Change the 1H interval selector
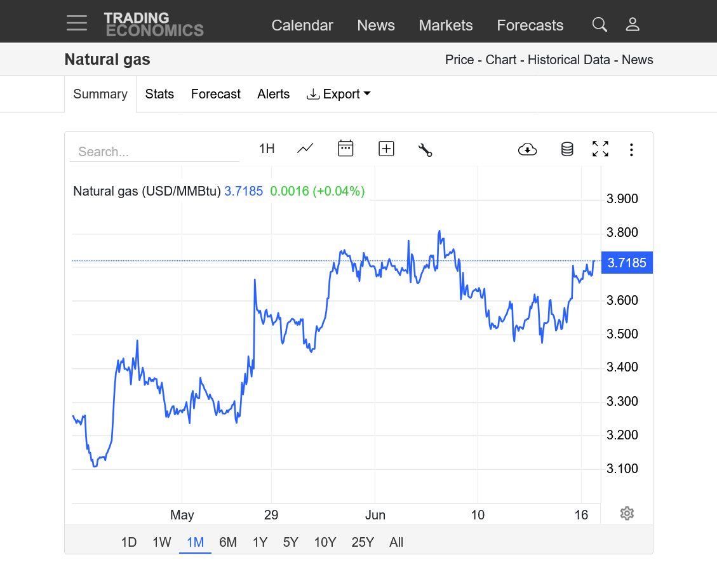Screen dimensions: 717x588 [x=267, y=149]
